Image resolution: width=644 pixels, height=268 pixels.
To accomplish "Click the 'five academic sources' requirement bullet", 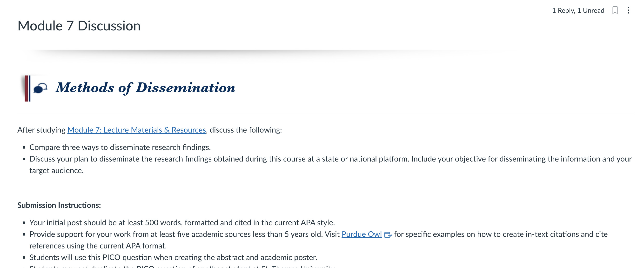I will 318,240.
